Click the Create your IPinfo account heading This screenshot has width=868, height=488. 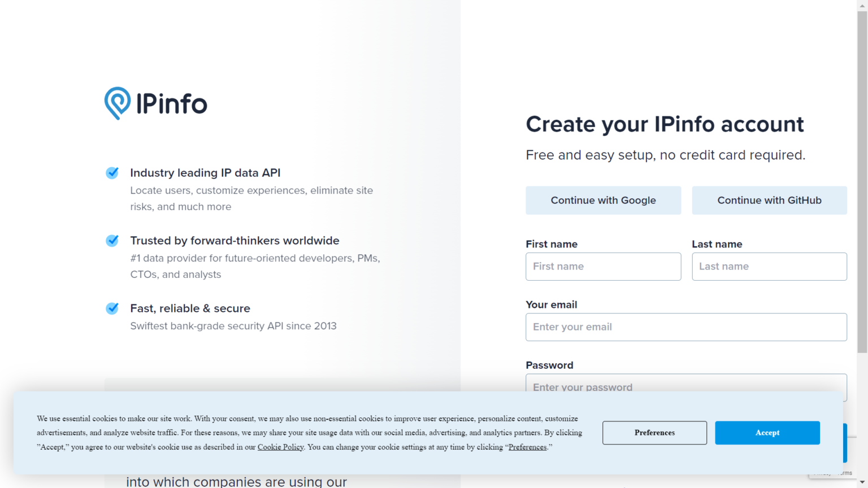coord(665,124)
